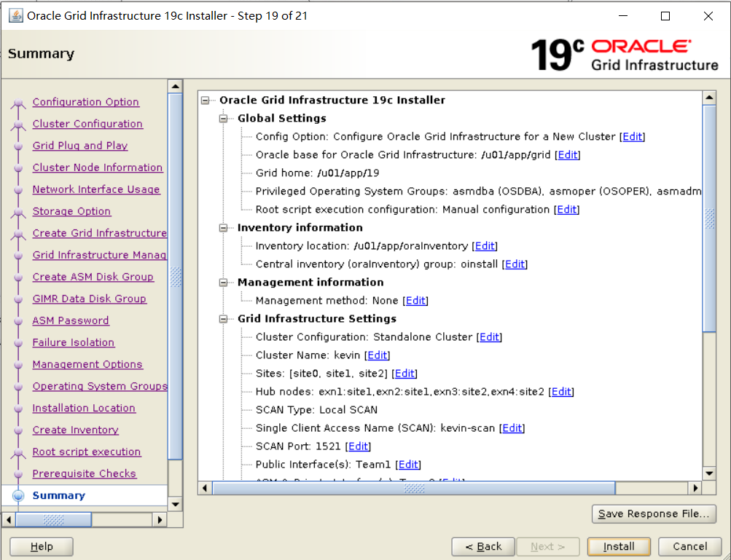Go to the Cluster Configuration step
This screenshot has height=560, width=731.
(x=87, y=124)
